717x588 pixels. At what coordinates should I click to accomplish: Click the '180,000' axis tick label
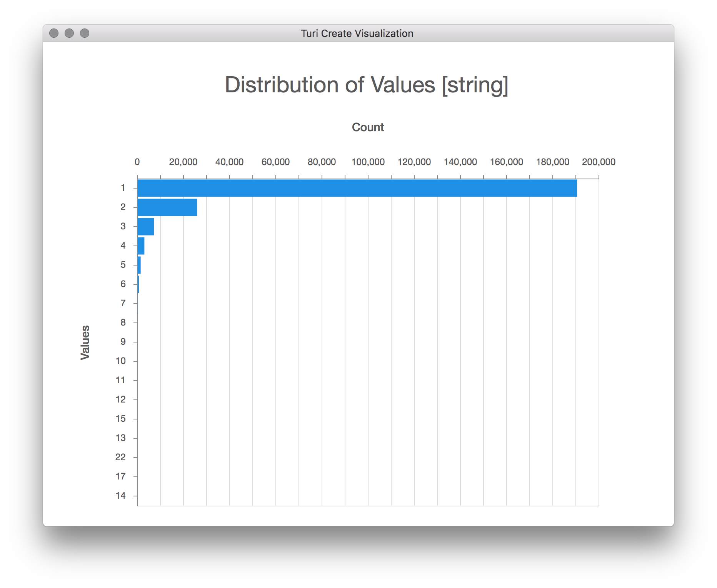point(553,162)
